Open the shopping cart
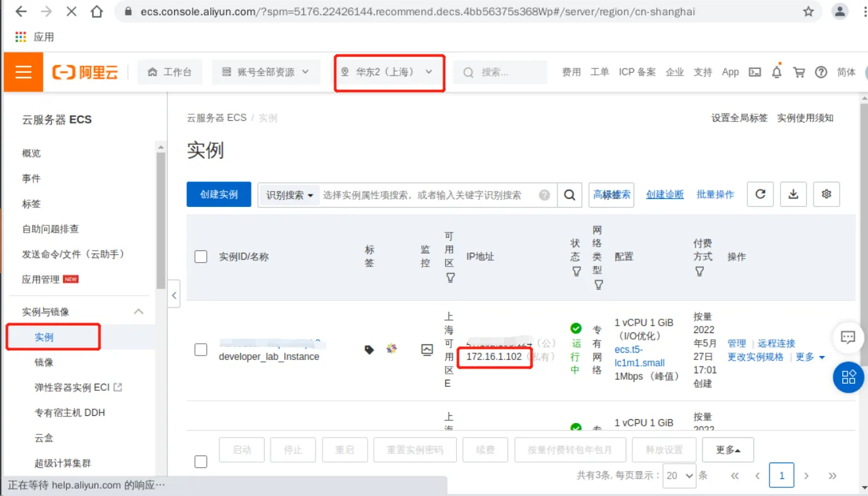The image size is (868, 496). coord(799,72)
